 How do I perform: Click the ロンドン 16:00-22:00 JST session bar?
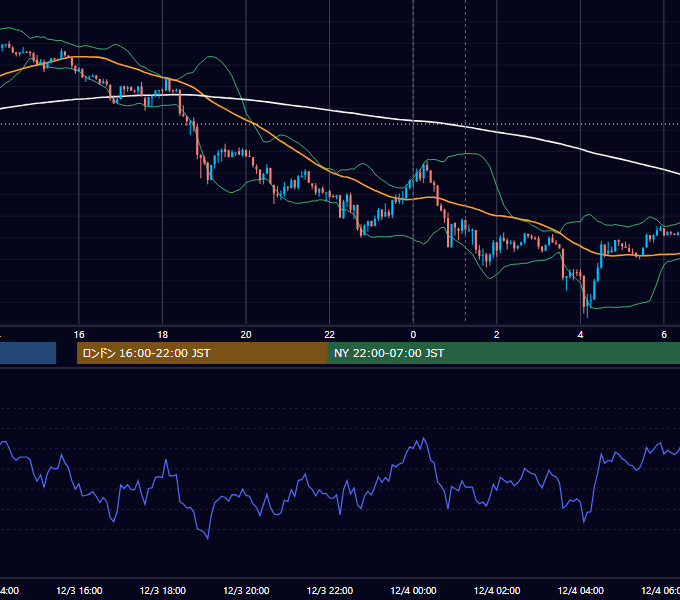pyautogui.click(x=202, y=353)
